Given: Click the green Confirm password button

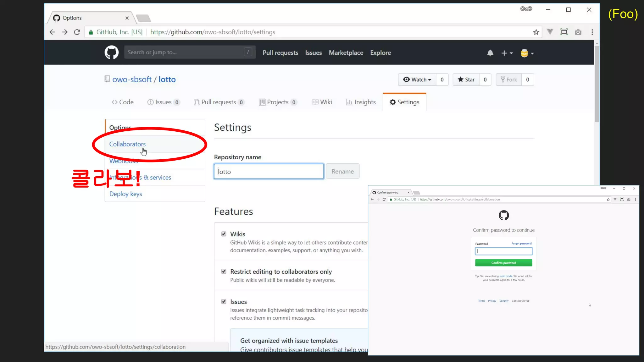Looking at the screenshot, I should [503, 263].
